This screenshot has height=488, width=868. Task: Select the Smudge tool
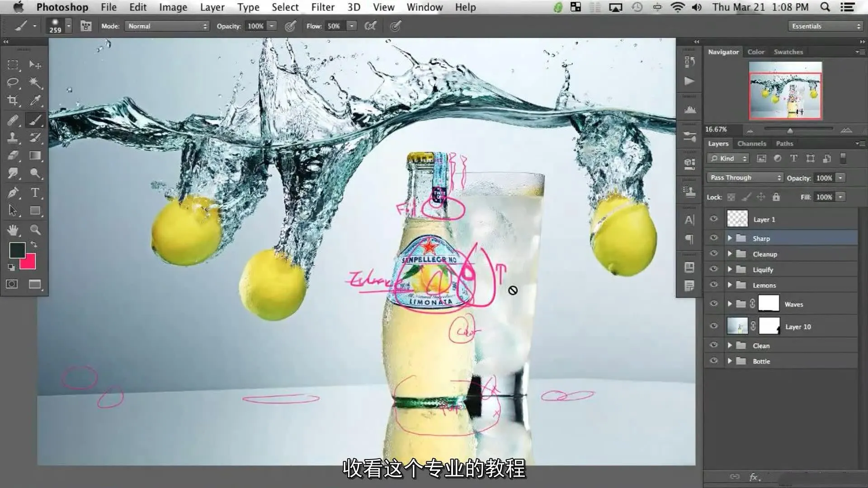click(13, 174)
